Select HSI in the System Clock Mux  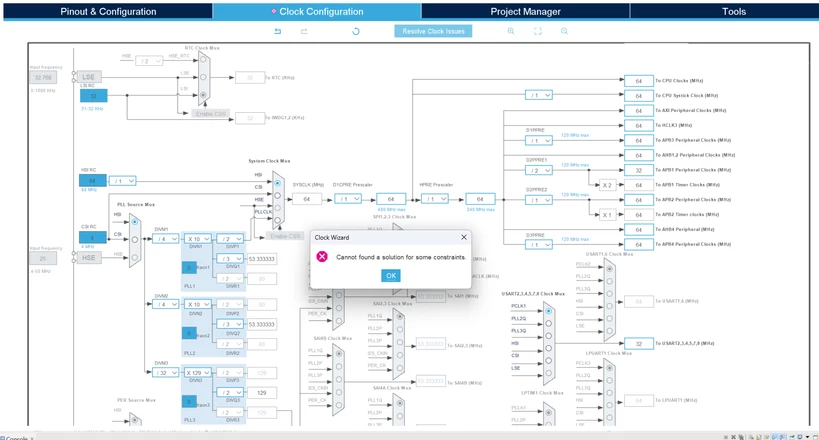(x=277, y=183)
